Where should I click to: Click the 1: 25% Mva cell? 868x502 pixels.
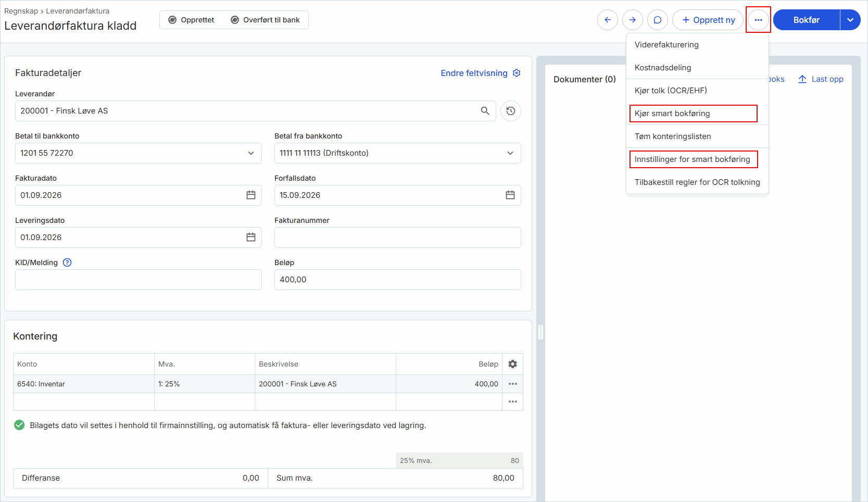(x=205, y=384)
